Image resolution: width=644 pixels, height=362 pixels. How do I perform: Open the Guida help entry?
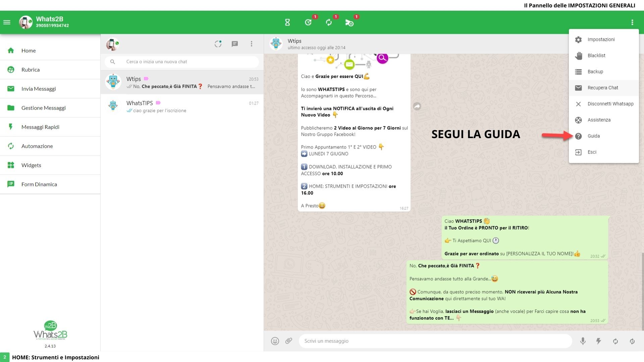coord(604,136)
